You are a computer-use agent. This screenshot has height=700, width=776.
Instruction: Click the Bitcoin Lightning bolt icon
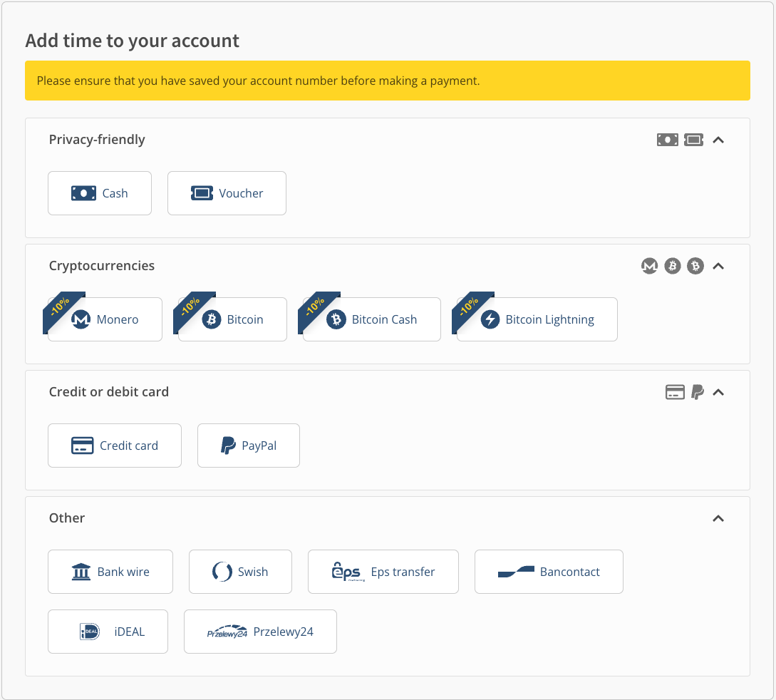[x=490, y=319]
